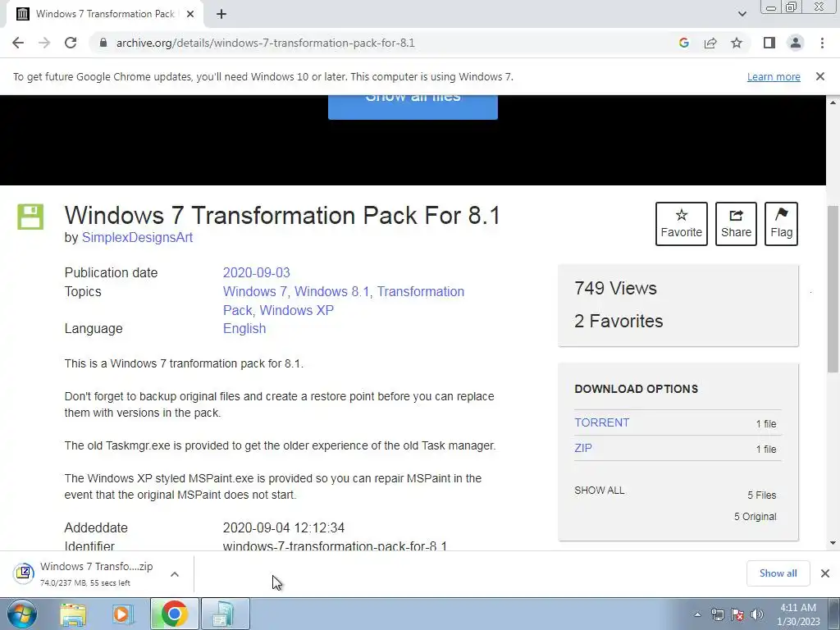
Task: Select the ZIP download option
Action: point(583,448)
